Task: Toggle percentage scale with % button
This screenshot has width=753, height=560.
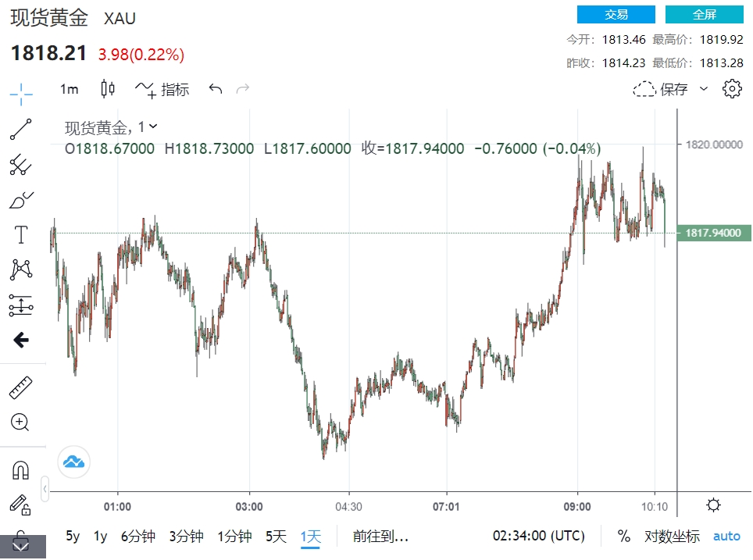Action: click(623, 537)
